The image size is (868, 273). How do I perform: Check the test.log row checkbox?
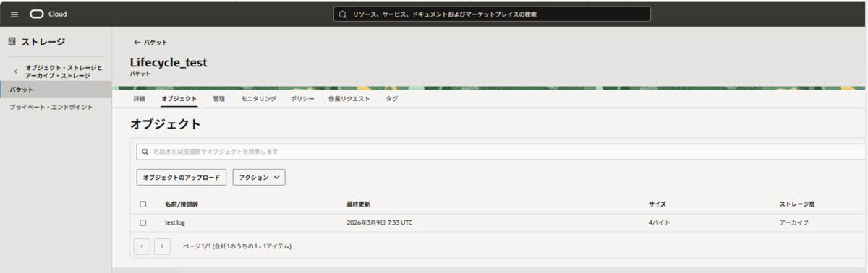coord(142,222)
